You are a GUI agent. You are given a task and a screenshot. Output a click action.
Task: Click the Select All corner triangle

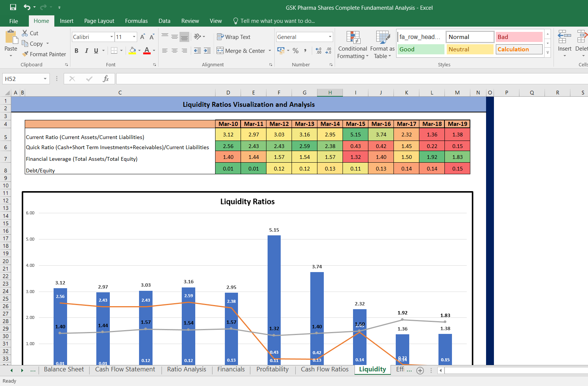(7, 93)
